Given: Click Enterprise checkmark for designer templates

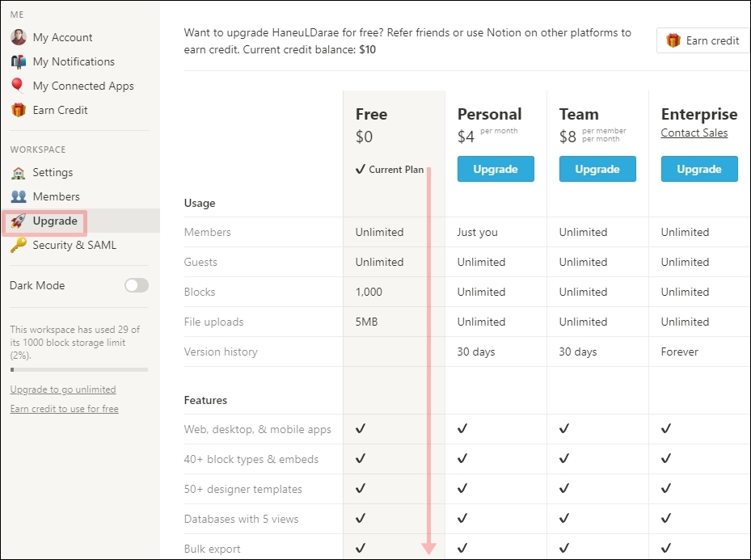Looking at the screenshot, I should click(x=666, y=488).
